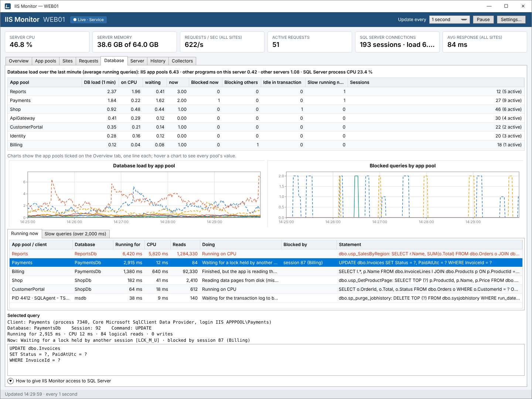
Task: Switch to Slow queries (over 2,000 ms) tab
Action: [x=75, y=234]
